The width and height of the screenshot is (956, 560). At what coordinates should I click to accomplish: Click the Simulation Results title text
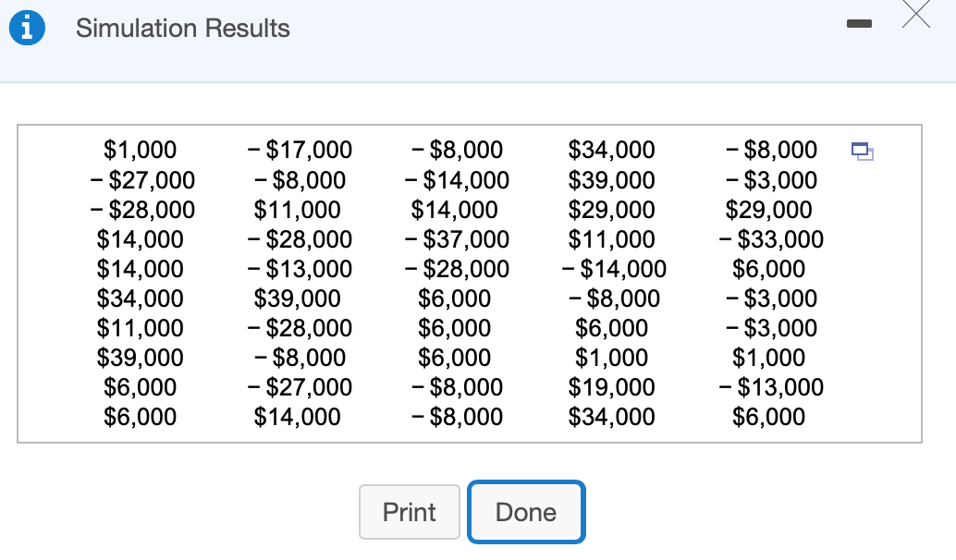(184, 29)
